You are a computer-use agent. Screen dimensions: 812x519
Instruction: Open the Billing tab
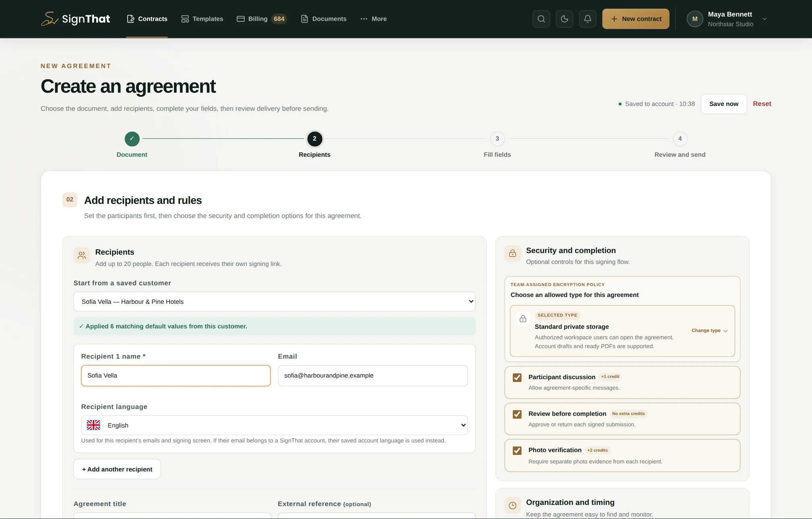coord(261,19)
